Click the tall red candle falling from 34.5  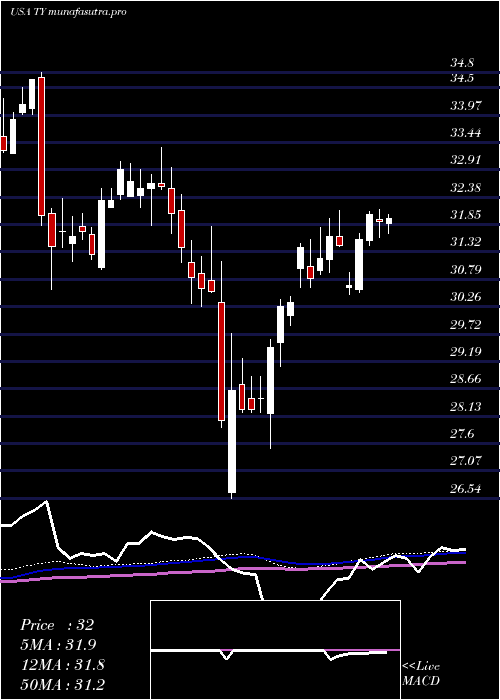click(42, 146)
